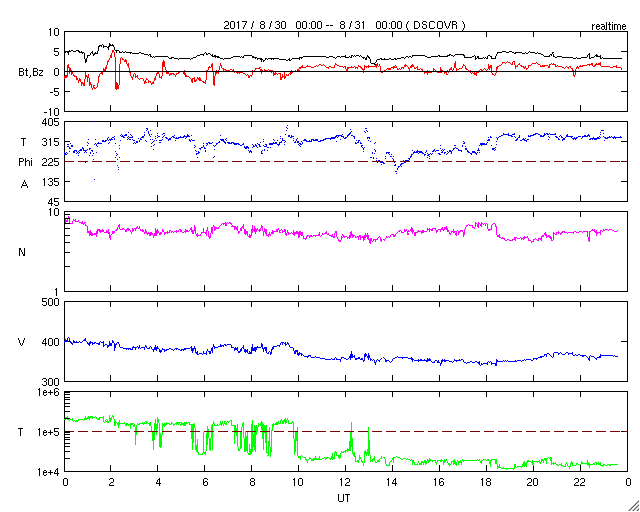Click the '1e+6' temperature tick label
Image resolution: width=640 pixels, height=512 pixels.
[48, 392]
